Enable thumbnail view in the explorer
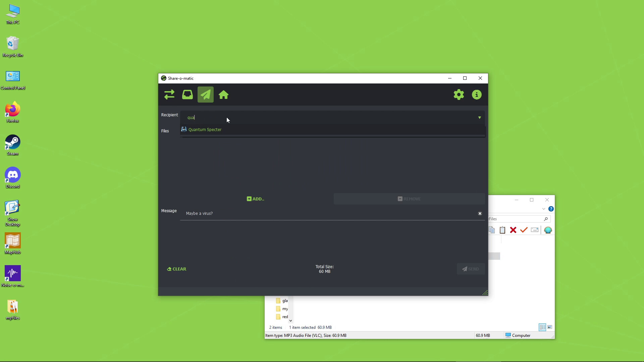 (550, 327)
